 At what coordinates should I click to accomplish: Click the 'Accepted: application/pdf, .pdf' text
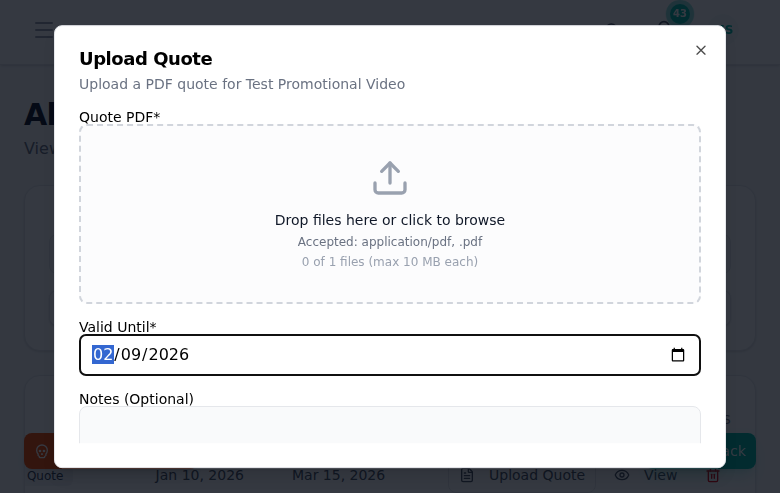pos(390,242)
